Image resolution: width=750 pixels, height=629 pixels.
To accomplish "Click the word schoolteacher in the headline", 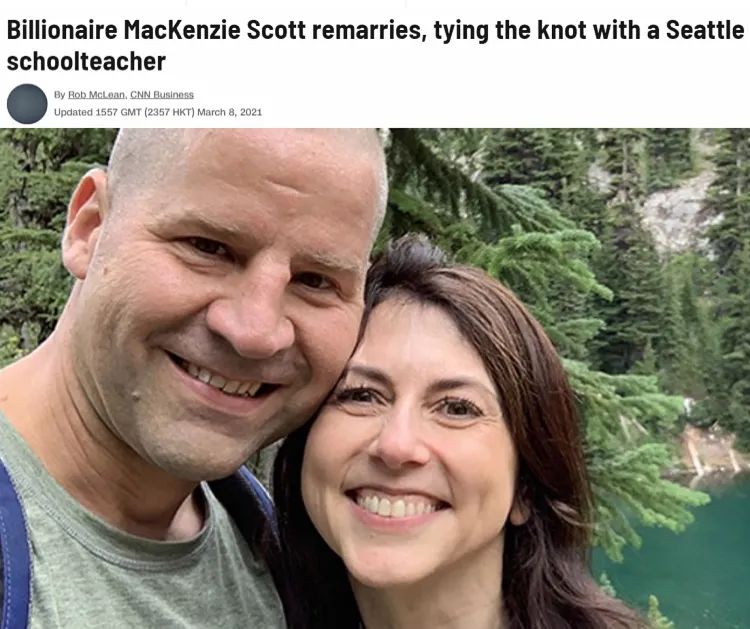I will pyautogui.click(x=86, y=61).
